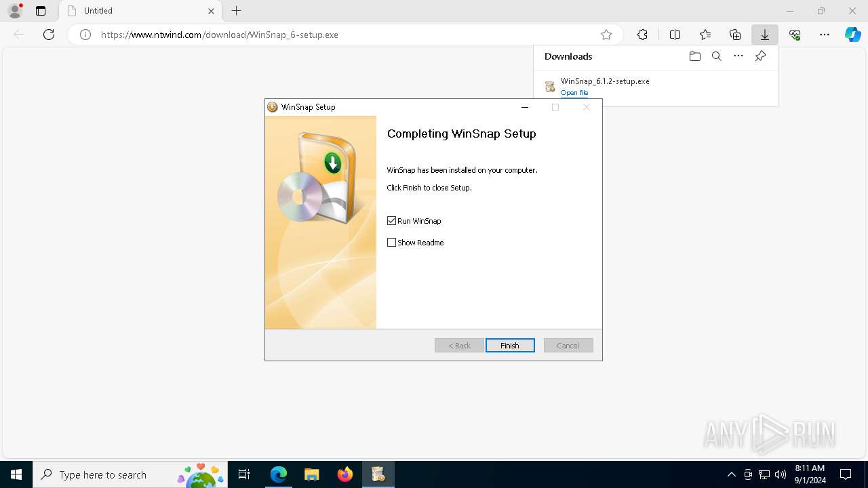This screenshot has height=488, width=868.
Task: Click the Back button in WinSnap Setup
Action: point(459,346)
